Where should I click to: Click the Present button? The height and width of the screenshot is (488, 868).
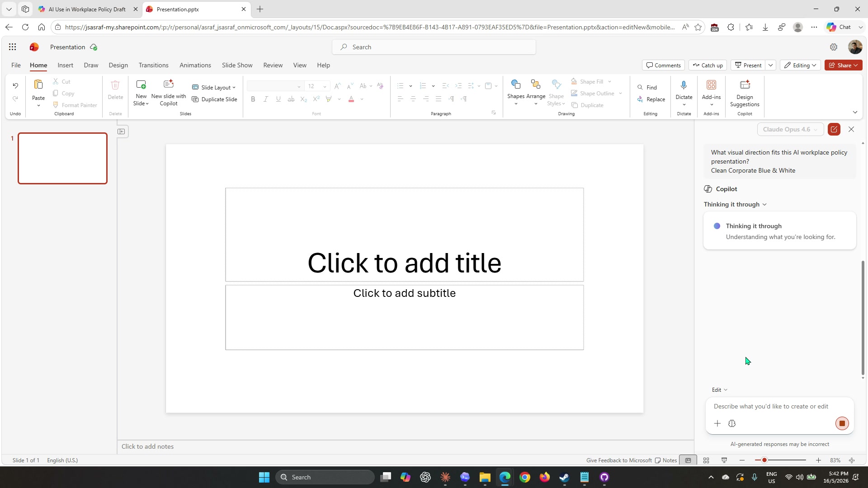click(748, 66)
